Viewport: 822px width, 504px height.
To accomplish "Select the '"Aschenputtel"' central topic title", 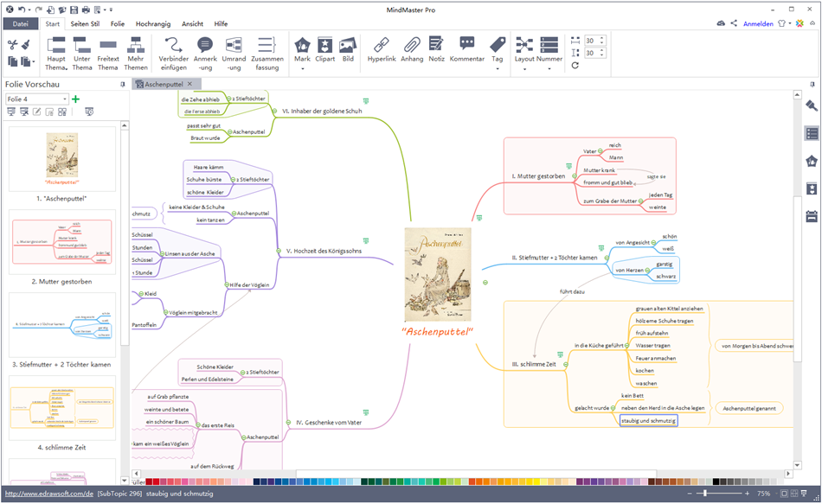I will 437,331.
